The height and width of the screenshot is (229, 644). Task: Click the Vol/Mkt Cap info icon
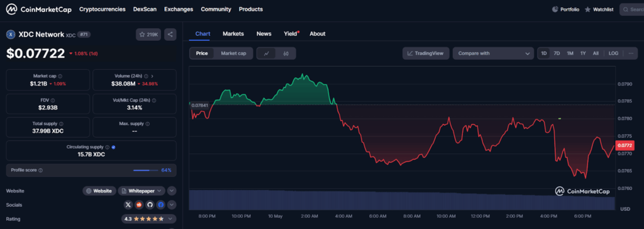[x=154, y=100]
